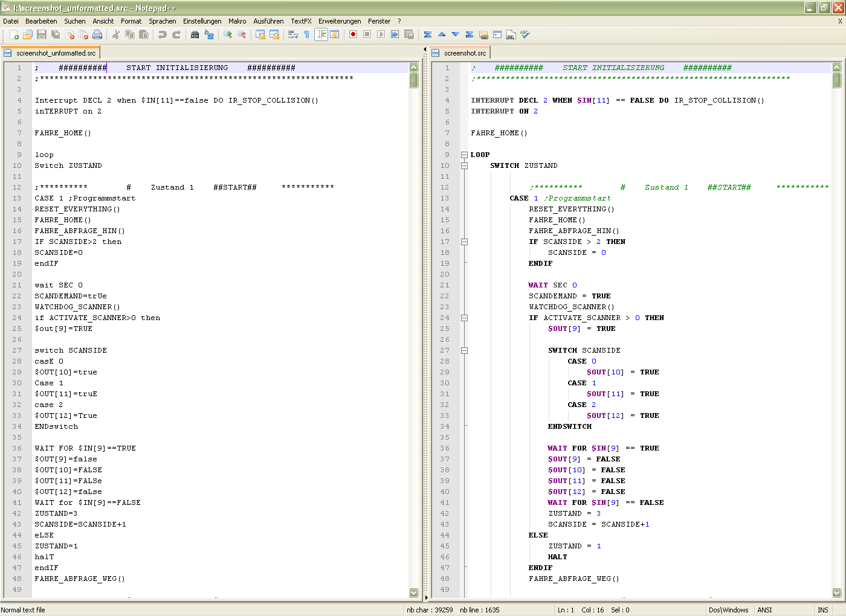Image resolution: width=846 pixels, height=616 pixels.
Task: Create a new file via toolbar
Action: pos(14,35)
